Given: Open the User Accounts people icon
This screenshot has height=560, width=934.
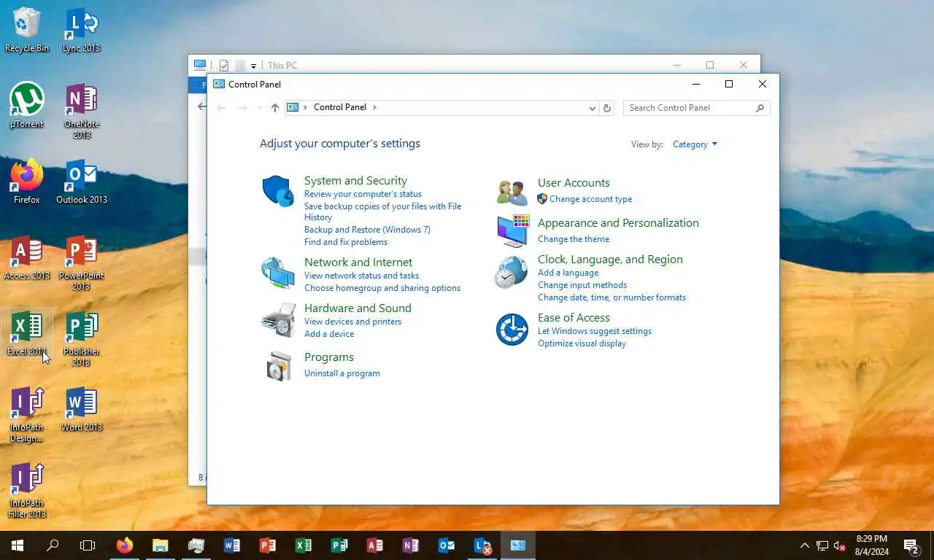Looking at the screenshot, I should (512, 192).
